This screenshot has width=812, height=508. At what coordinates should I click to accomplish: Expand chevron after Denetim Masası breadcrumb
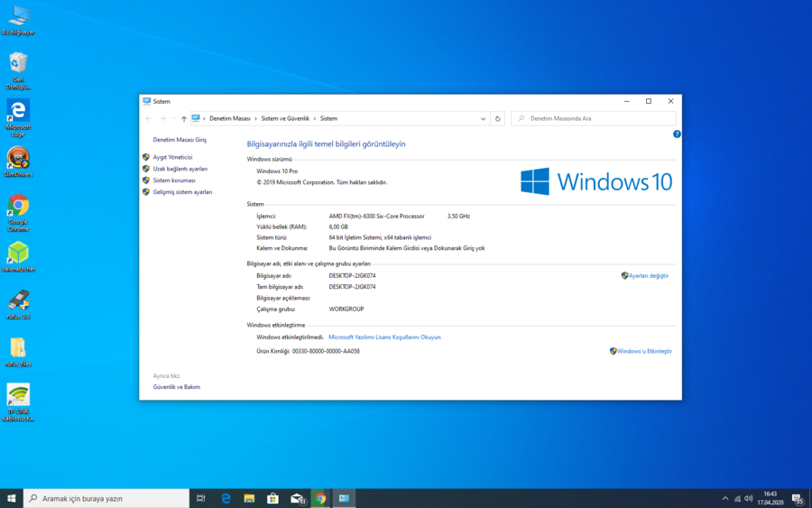coord(255,118)
